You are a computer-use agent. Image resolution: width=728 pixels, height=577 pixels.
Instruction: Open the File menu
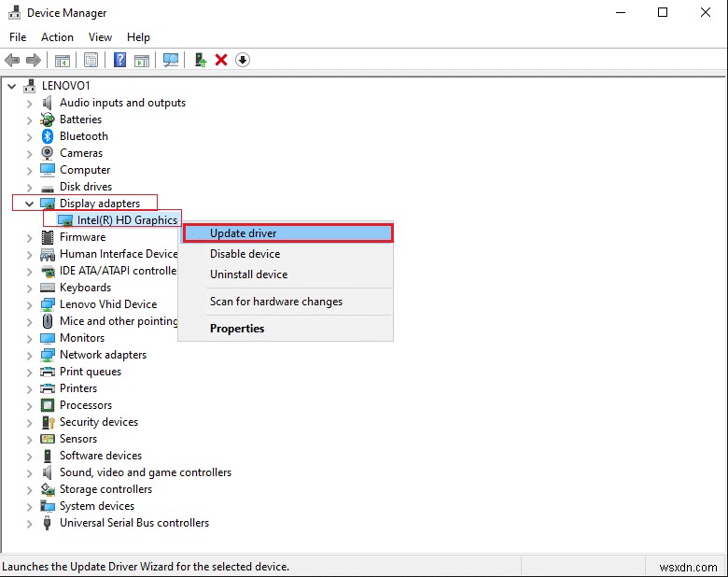coord(18,37)
